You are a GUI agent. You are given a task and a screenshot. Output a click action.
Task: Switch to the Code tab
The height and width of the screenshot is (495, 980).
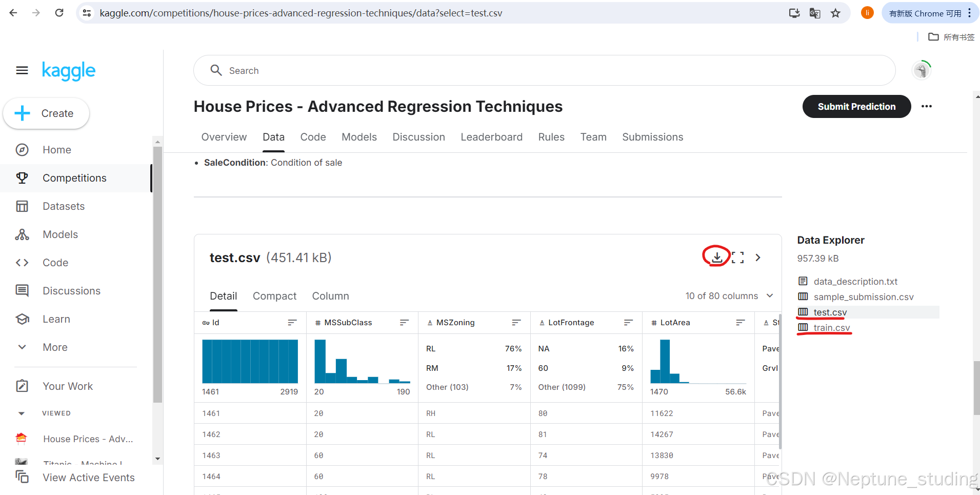[x=313, y=137]
